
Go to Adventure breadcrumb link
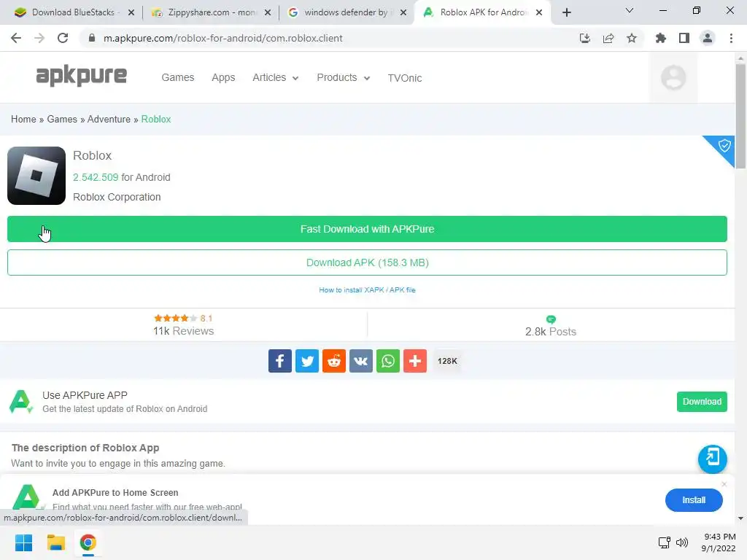click(x=109, y=119)
